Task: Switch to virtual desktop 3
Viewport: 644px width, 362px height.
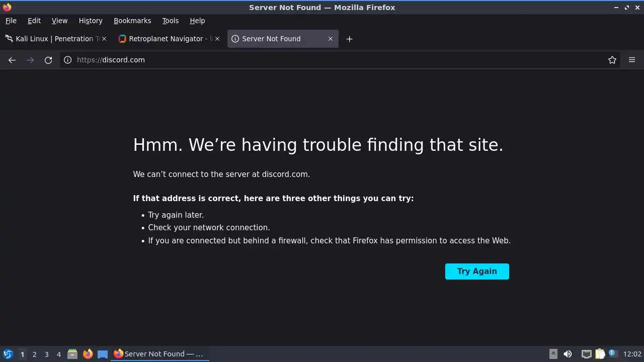Action: (x=46, y=354)
